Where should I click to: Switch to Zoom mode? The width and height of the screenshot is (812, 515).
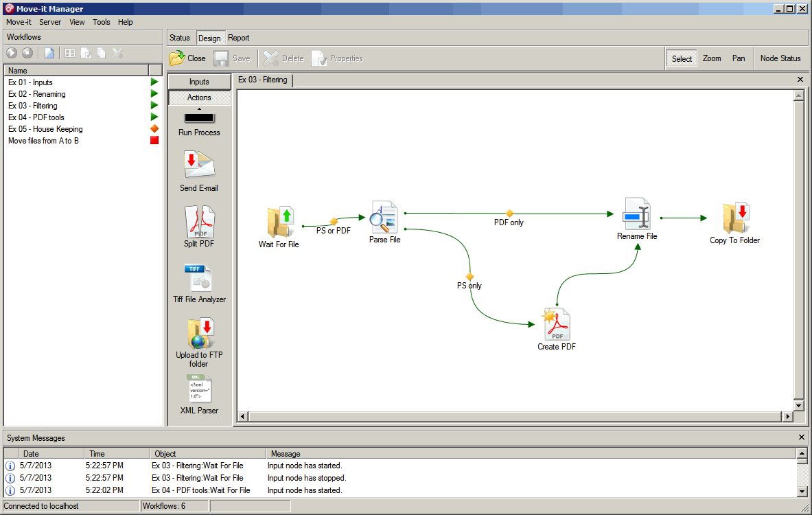pyautogui.click(x=712, y=59)
